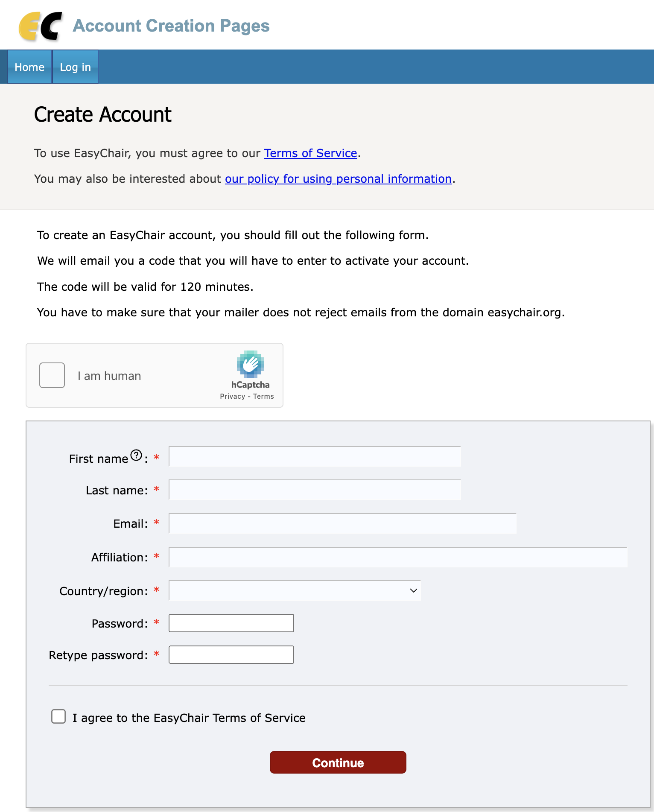Open the policy for using personal information link

click(338, 179)
